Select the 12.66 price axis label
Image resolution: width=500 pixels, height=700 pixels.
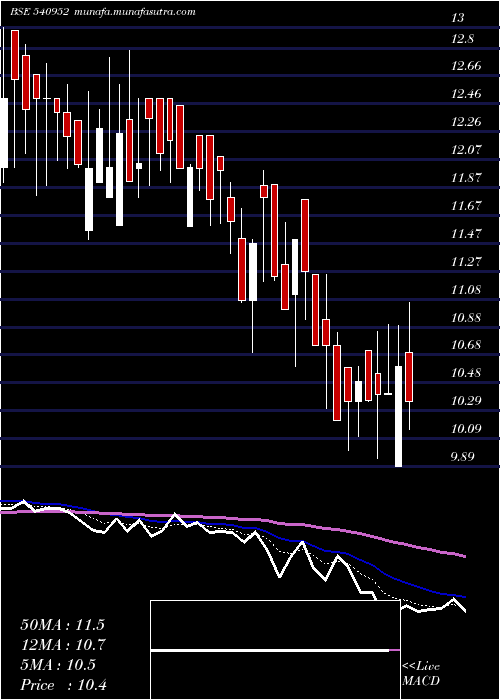point(465,67)
